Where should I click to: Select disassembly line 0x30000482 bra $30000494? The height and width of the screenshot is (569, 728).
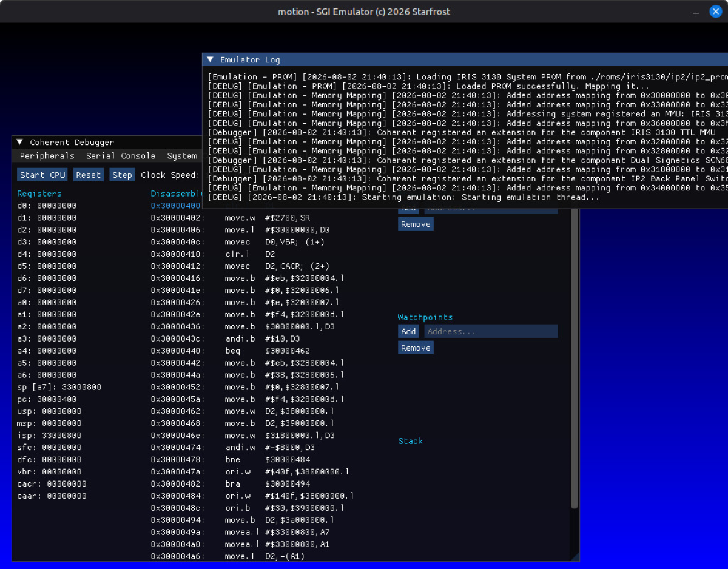pos(230,484)
